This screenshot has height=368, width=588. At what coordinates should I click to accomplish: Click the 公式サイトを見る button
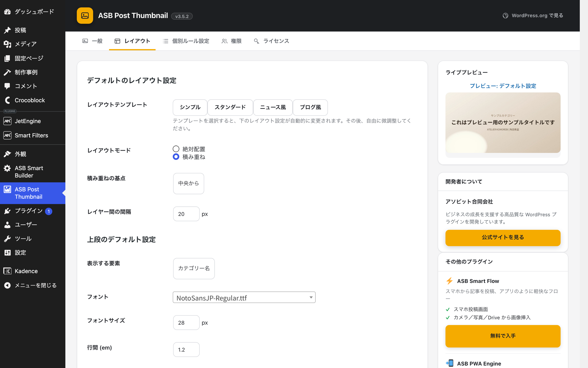pos(503,238)
